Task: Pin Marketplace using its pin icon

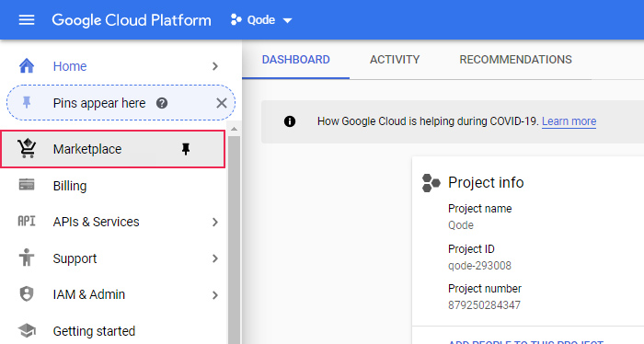Action: [x=186, y=149]
